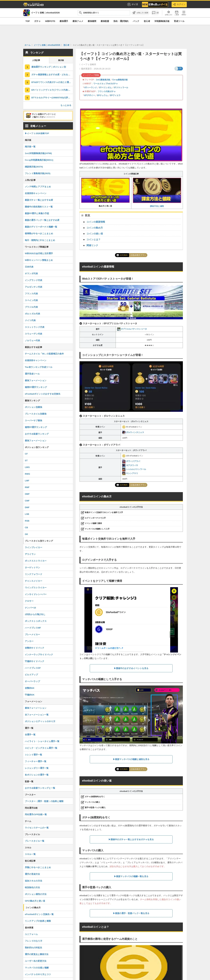Click the お気に入り star icon in header
The height and width of the screenshot is (980, 210).
coord(168,12)
